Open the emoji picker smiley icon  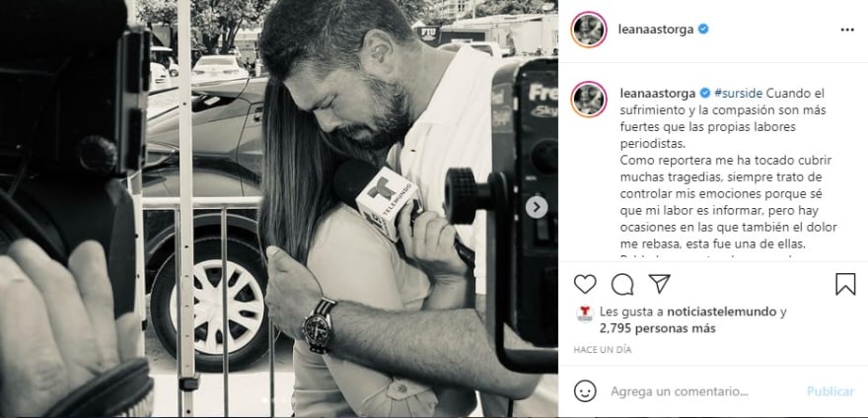pyautogui.click(x=585, y=390)
